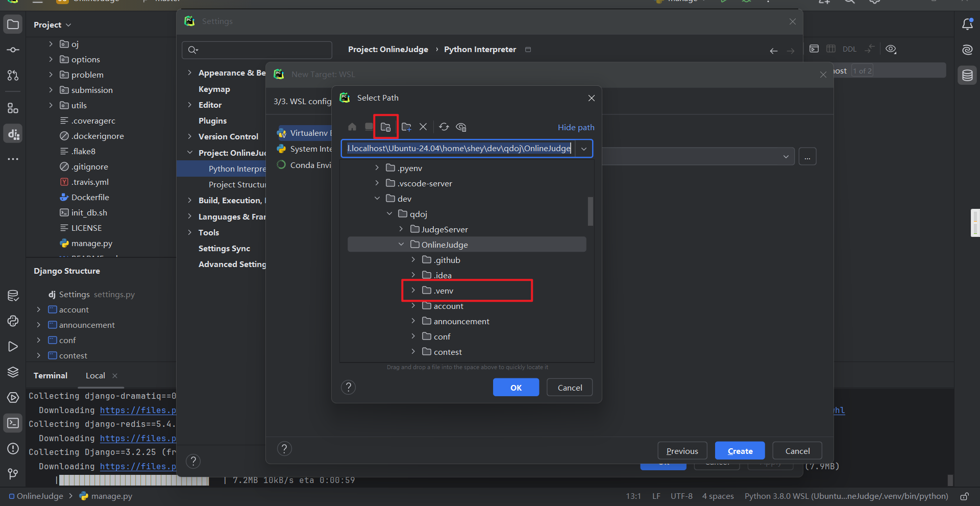Click the Create button in New Target dialog
The width and height of the screenshot is (980, 506).
point(740,451)
